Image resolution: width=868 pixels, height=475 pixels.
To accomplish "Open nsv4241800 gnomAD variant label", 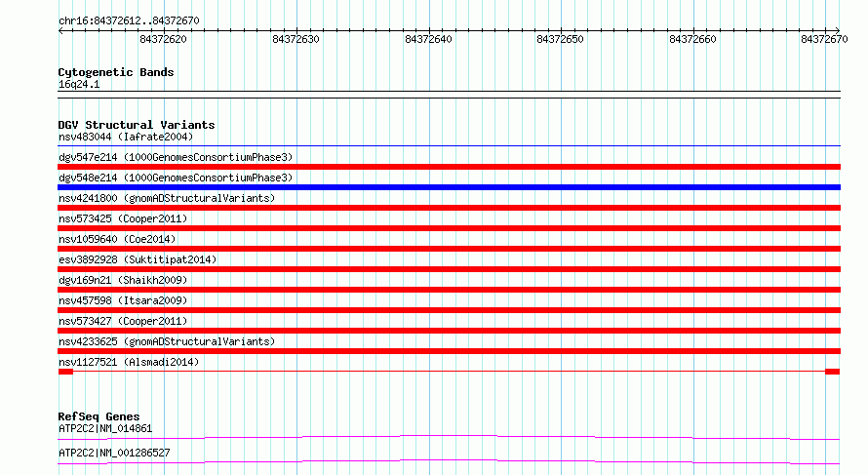I will [167, 198].
